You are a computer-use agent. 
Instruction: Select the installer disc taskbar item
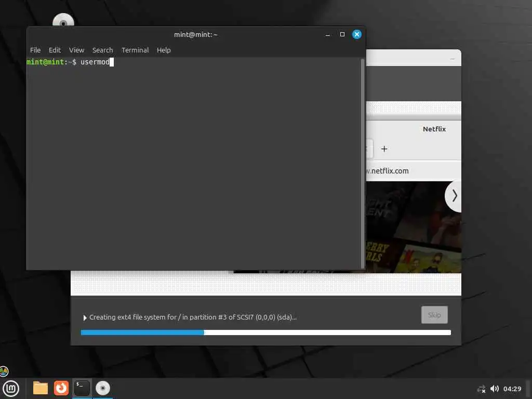tap(102, 388)
